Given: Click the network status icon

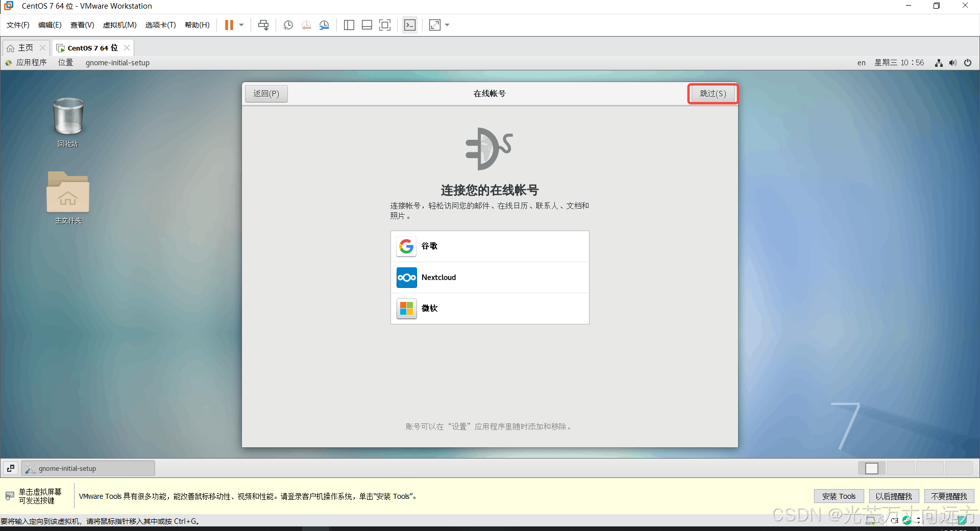Looking at the screenshot, I should pyautogui.click(x=939, y=63).
